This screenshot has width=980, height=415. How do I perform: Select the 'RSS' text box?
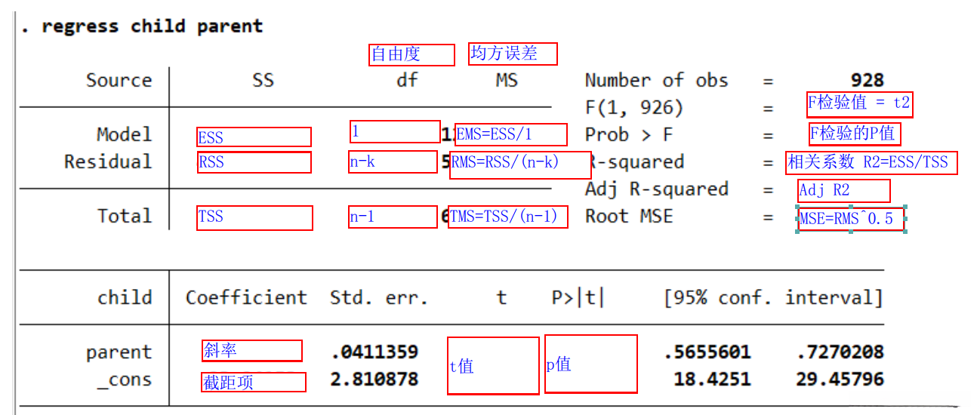click(254, 162)
